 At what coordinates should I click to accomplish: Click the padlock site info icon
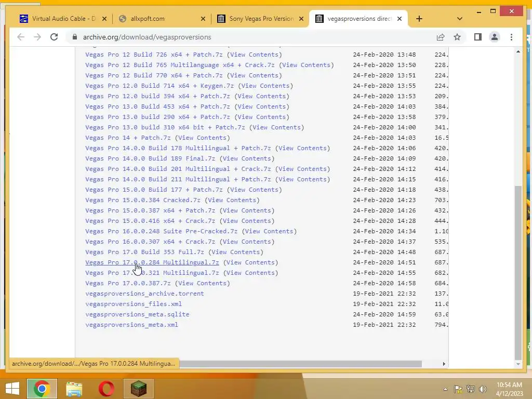point(75,37)
